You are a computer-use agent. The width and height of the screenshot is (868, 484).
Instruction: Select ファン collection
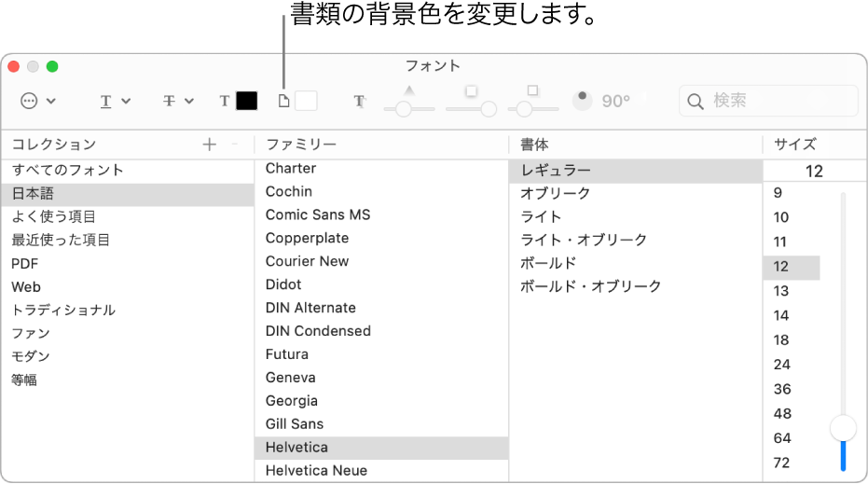[128, 333]
